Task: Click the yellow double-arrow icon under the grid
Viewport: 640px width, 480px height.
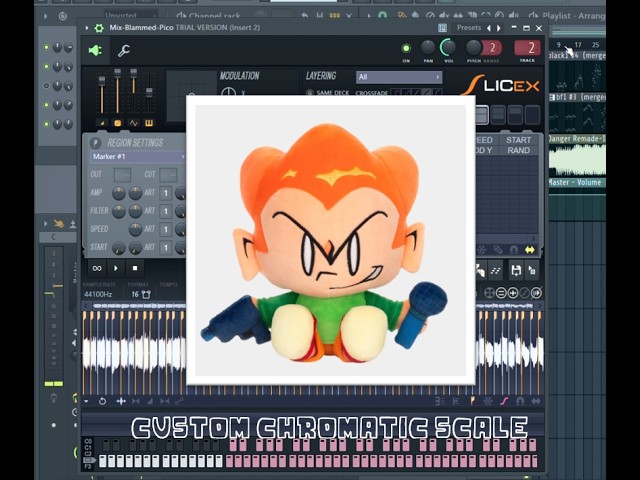Action: coord(530,250)
